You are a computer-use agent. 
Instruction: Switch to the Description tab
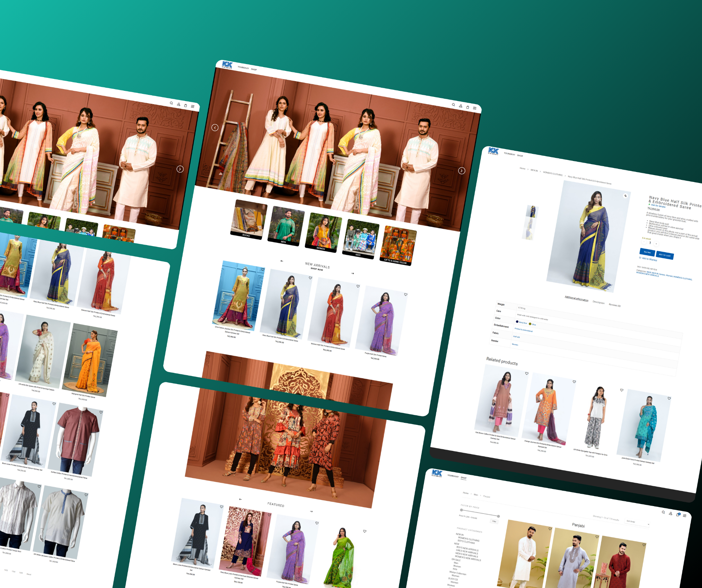(x=599, y=302)
